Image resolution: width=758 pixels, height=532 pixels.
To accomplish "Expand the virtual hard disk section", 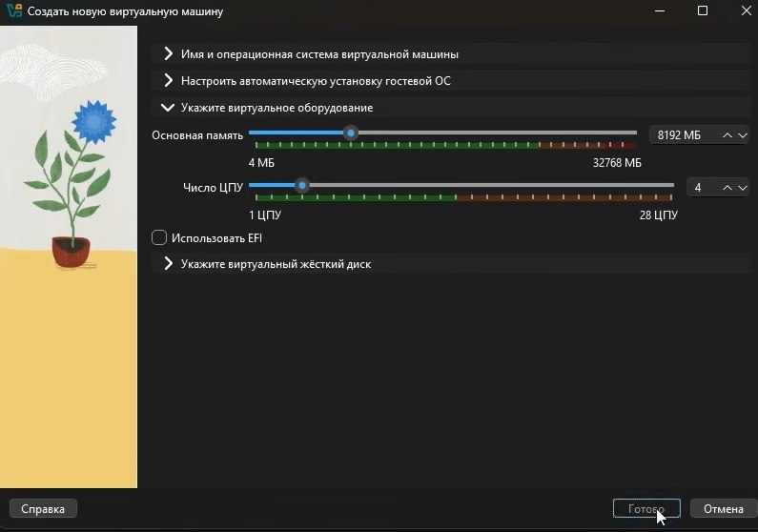I will [451, 264].
